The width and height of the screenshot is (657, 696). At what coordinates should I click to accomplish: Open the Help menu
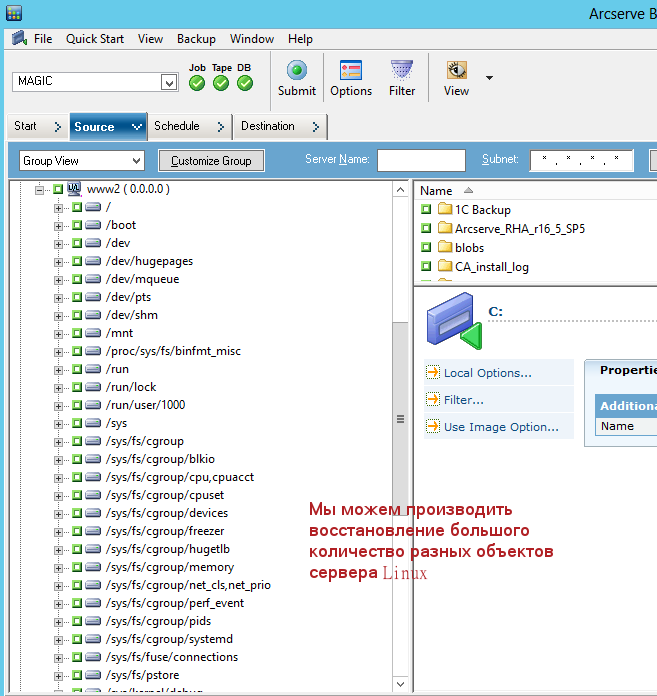click(x=300, y=39)
